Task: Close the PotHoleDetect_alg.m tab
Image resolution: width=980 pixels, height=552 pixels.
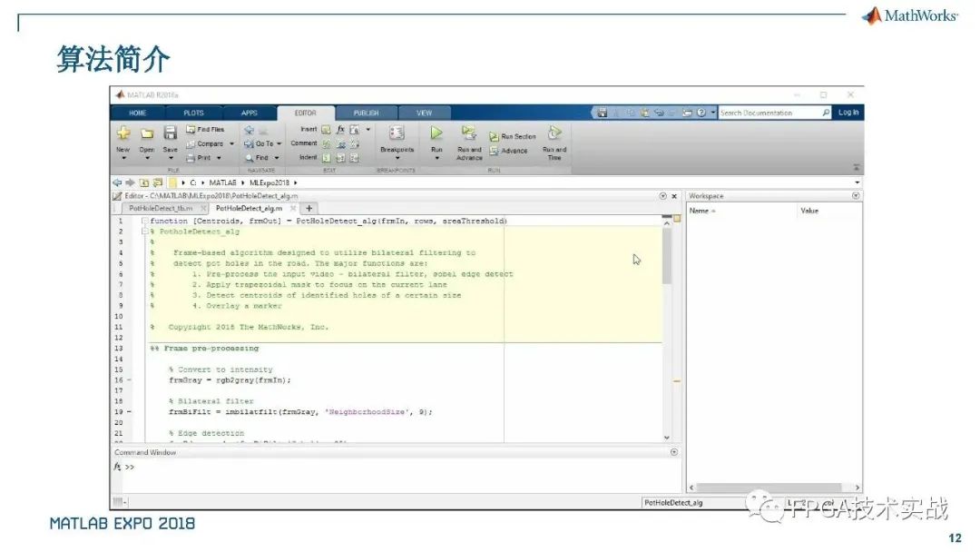Action: [292, 208]
